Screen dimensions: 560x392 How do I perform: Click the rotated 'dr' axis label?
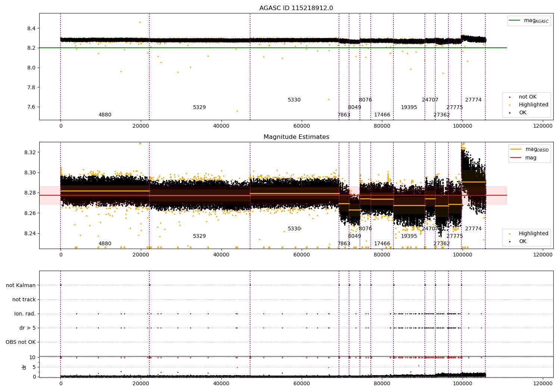pyautogui.click(x=24, y=367)
